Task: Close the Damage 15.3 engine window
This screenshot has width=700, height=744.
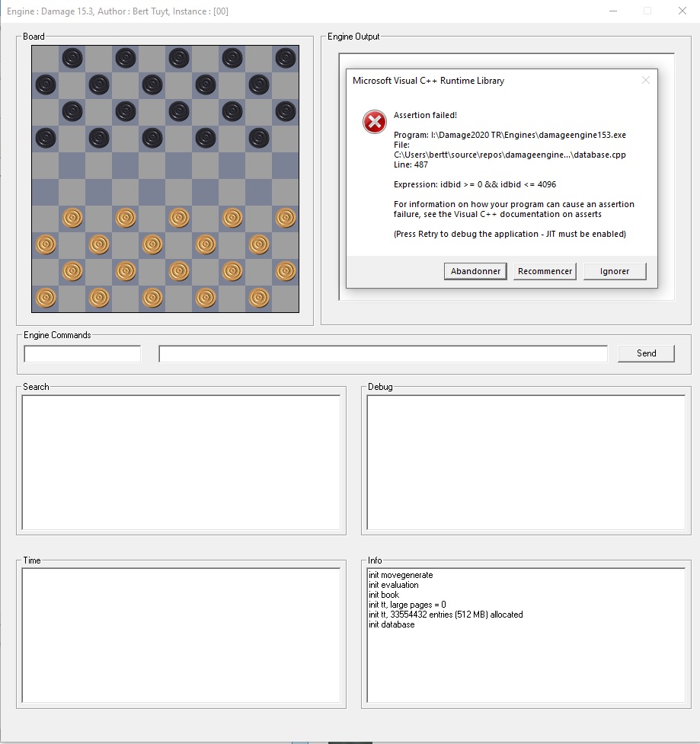Action: click(x=682, y=11)
